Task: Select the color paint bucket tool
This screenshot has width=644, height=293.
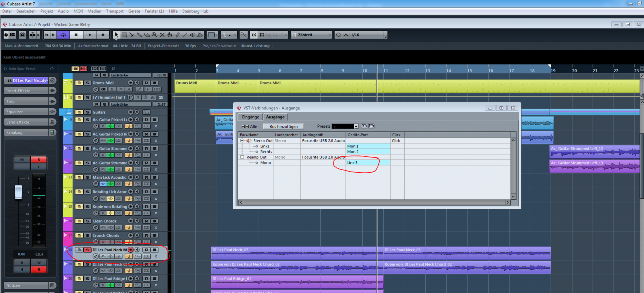Action: pos(200,35)
